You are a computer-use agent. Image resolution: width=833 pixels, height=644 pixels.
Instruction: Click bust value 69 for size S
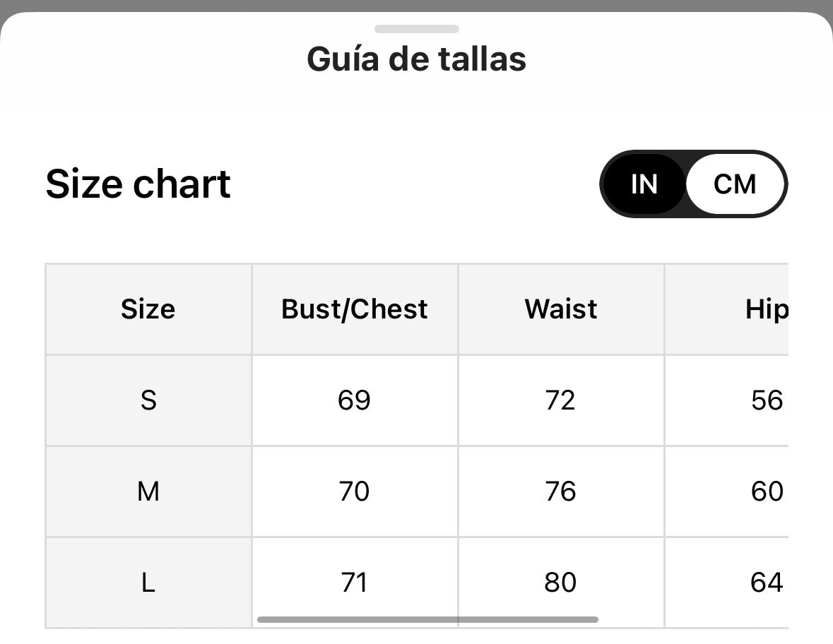click(x=354, y=400)
